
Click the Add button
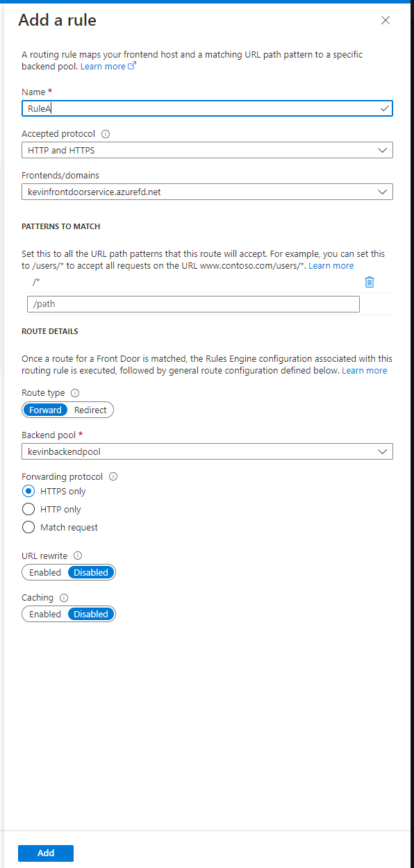(x=45, y=853)
